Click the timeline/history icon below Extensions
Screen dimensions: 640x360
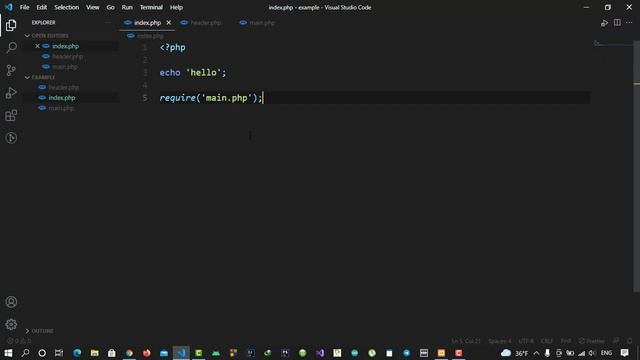point(11,138)
